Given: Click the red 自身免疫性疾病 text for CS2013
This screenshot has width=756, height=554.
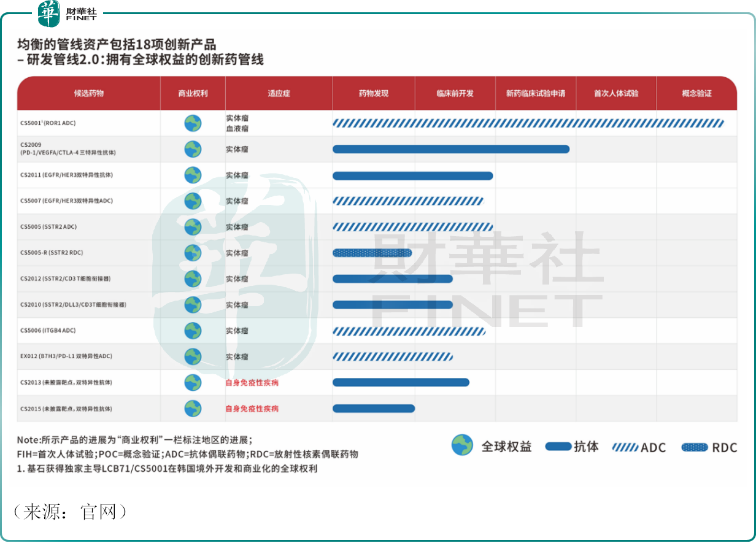Looking at the screenshot, I should pyautogui.click(x=252, y=383).
